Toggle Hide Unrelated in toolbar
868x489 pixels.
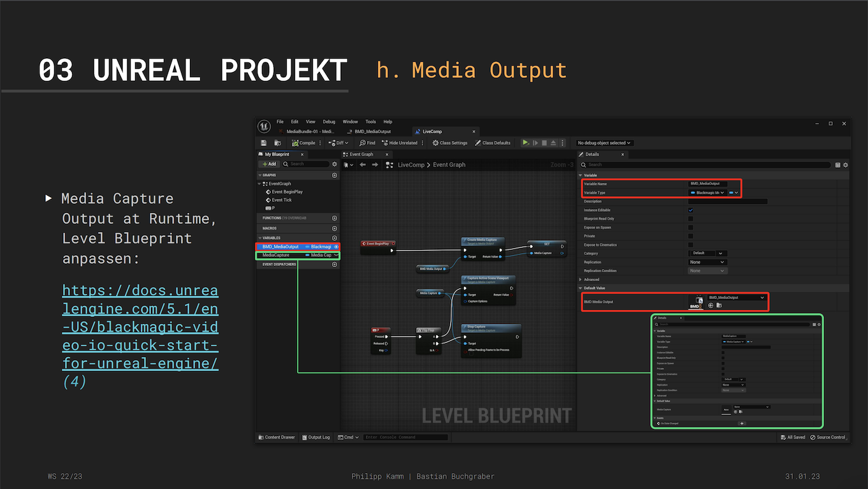(399, 143)
